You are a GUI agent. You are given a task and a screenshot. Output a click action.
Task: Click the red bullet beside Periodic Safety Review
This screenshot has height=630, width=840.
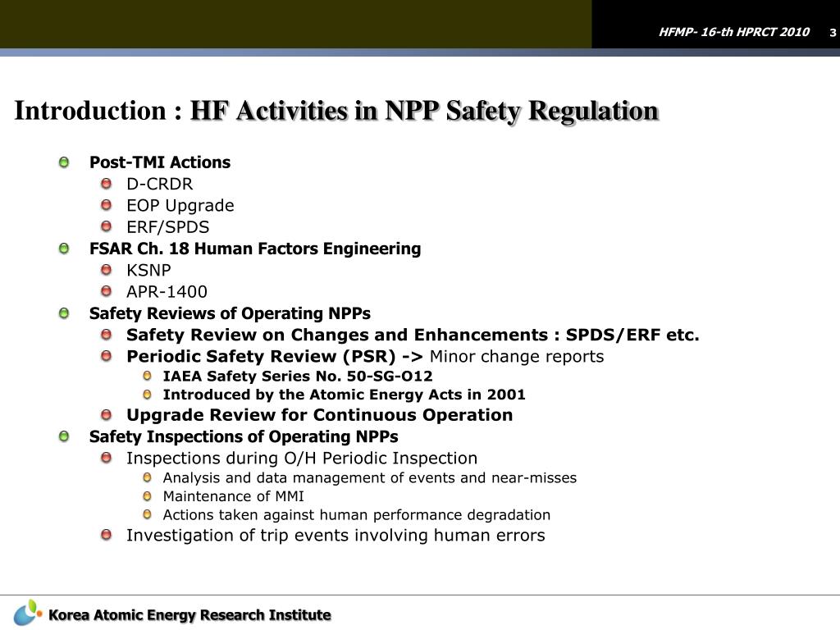pyautogui.click(x=106, y=356)
